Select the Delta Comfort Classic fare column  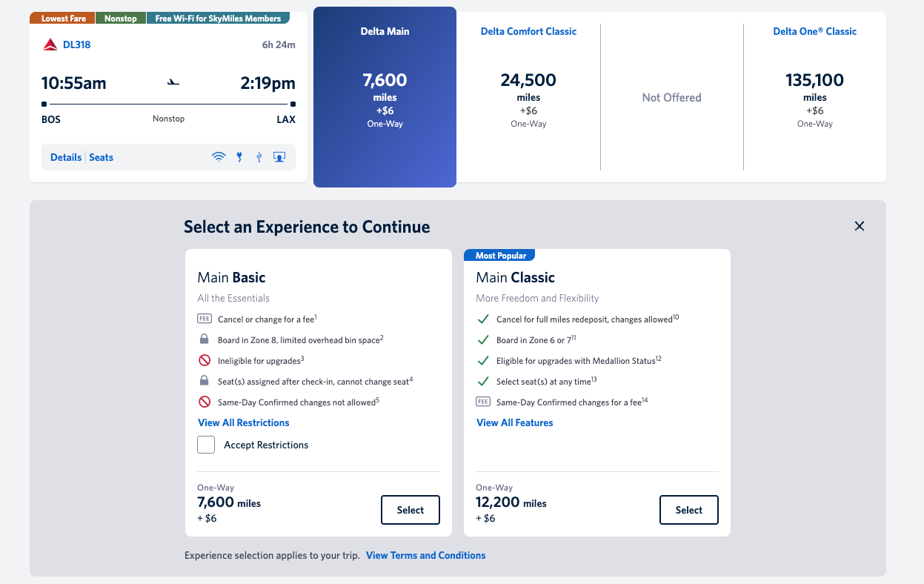click(x=528, y=96)
